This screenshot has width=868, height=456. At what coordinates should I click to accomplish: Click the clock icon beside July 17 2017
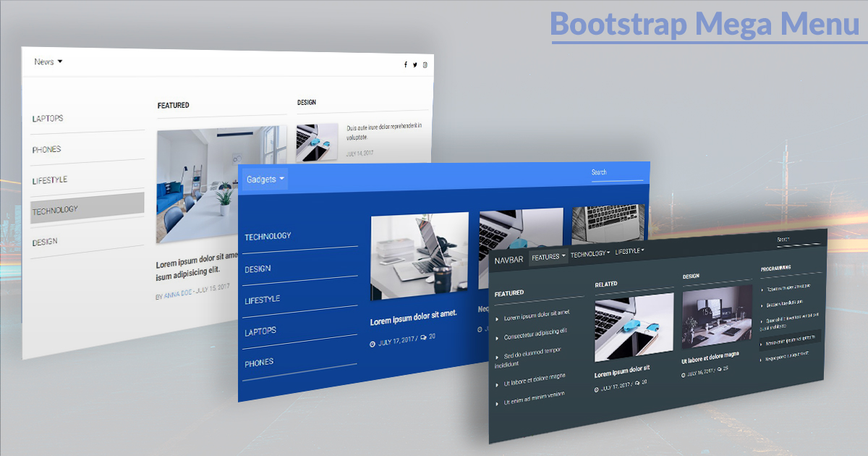pyautogui.click(x=372, y=343)
